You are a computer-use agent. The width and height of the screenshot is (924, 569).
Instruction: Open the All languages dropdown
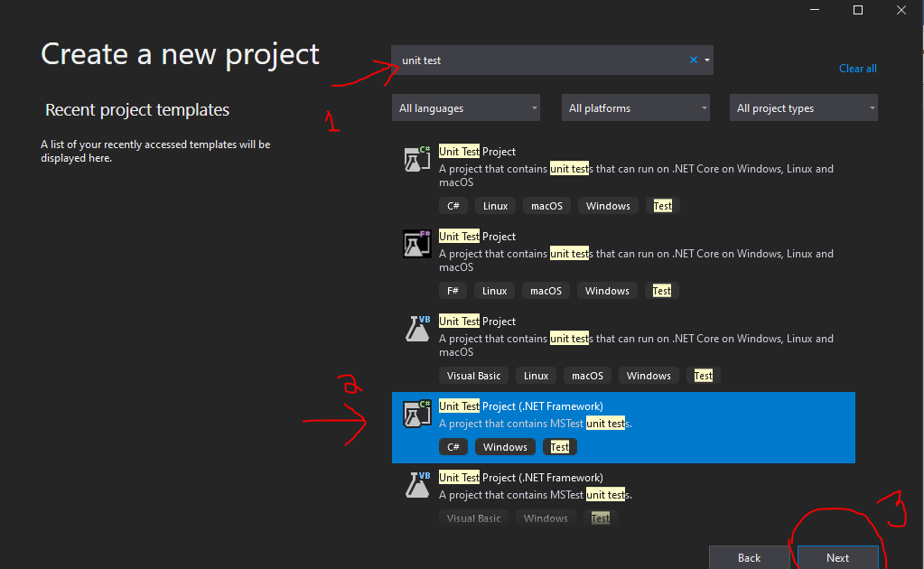(465, 107)
